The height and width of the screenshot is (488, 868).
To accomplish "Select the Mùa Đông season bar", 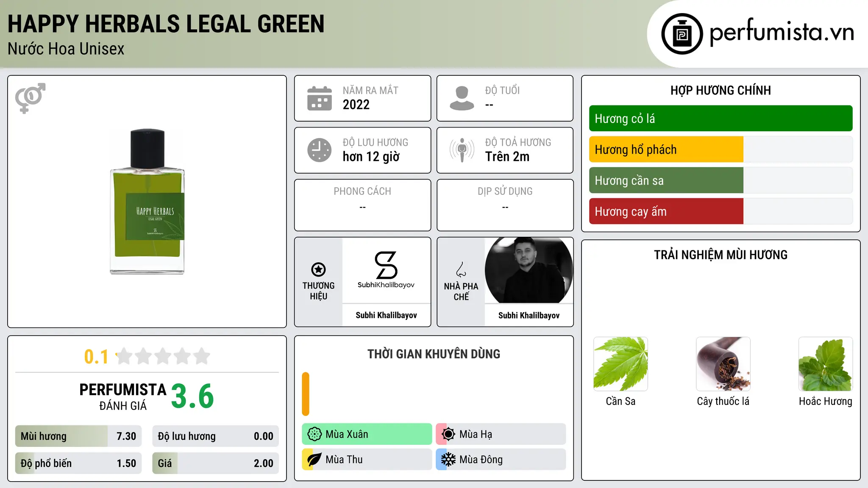I will pos(501,460).
